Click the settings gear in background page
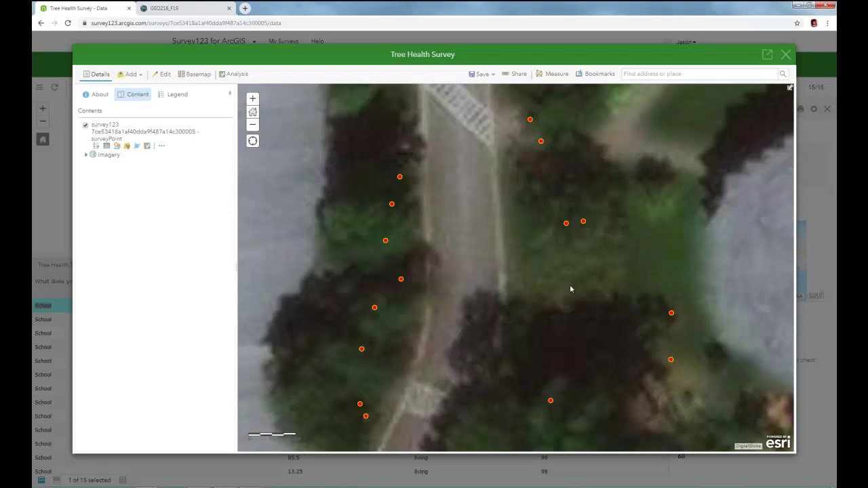The height and width of the screenshot is (488, 868). click(814, 109)
